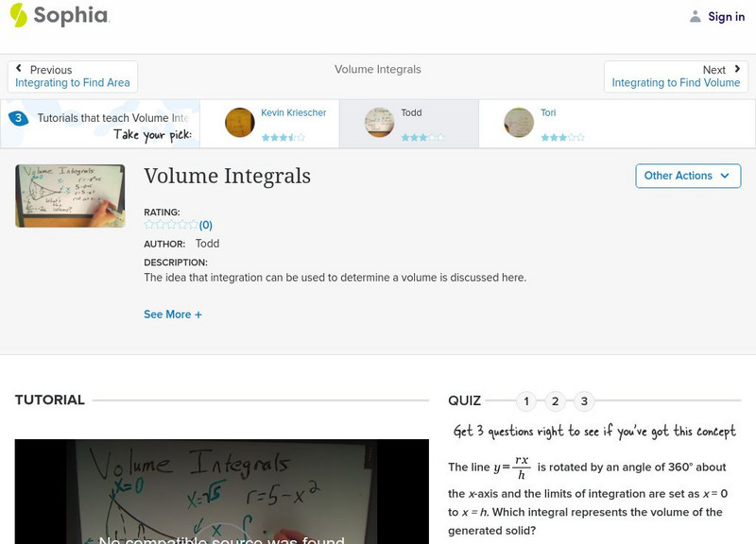Image resolution: width=756 pixels, height=544 pixels.
Task: Click the Sign in link
Action: point(726,16)
